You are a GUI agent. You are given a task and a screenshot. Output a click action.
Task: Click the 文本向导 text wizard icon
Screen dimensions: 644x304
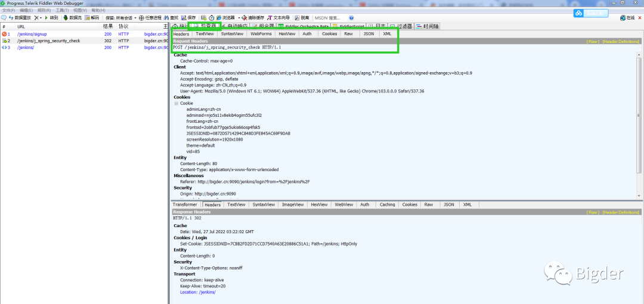point(270,18)
